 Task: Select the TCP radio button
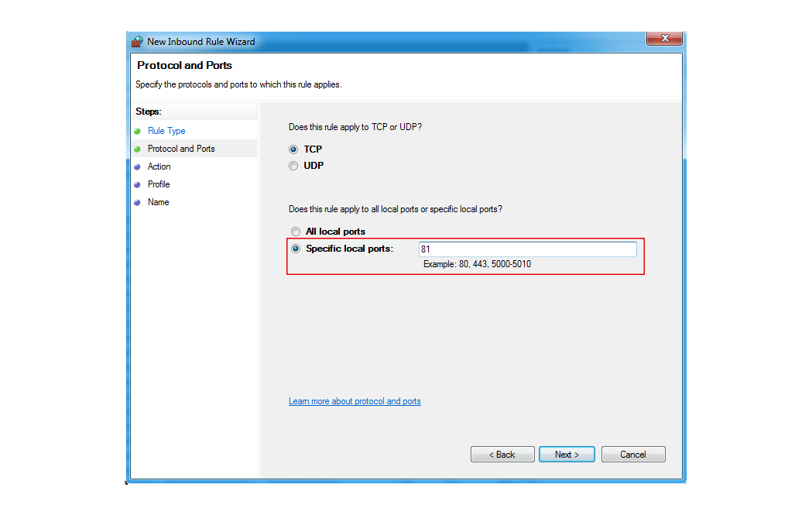point(293,149)
